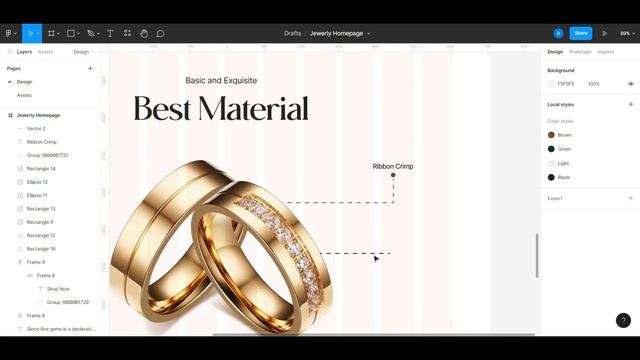Select the Frame tool
640x360 pixels.
coord(51,33)
